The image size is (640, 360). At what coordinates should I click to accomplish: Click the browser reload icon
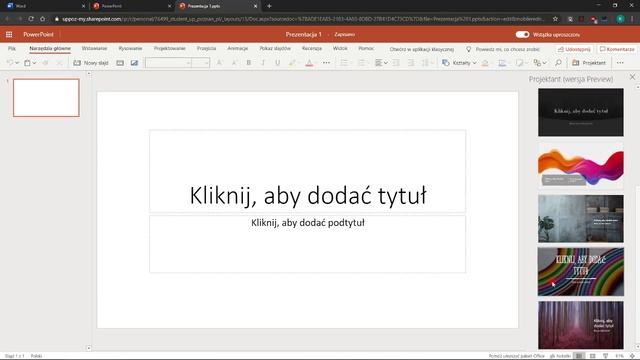[x=31, y=19]
